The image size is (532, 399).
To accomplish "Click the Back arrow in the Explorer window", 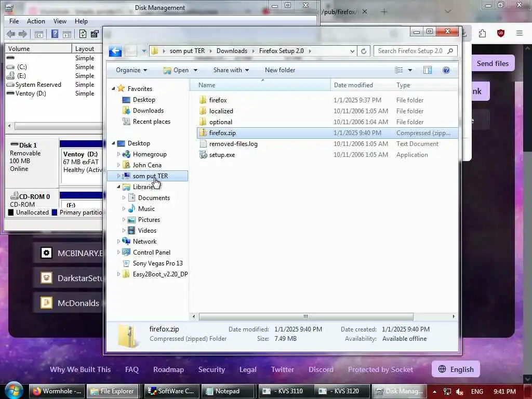I will click(x=115, y=51).
